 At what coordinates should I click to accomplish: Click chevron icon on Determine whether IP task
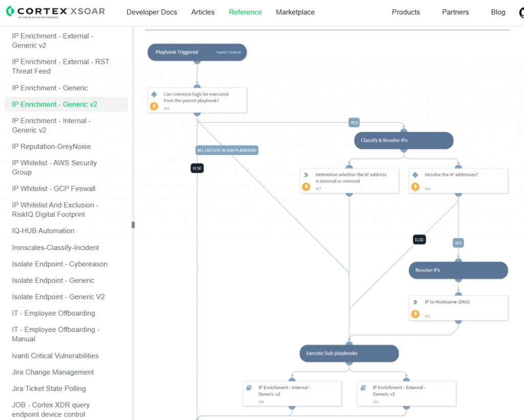coord(306,175)
